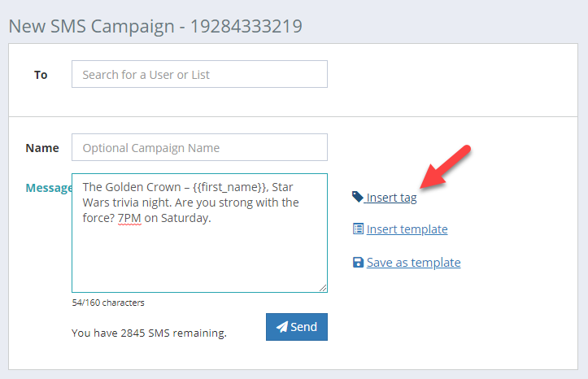Click the paper plane icon on Send
This screenshot has height=379, width=588.
[x=282, y=326]
